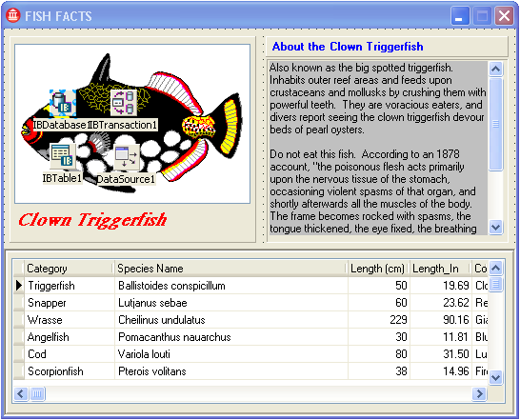Image resolution: width=520 pixels, height=420 pixels.
Task: Click the grid scroll left arrow
Action: pos(21,394)
